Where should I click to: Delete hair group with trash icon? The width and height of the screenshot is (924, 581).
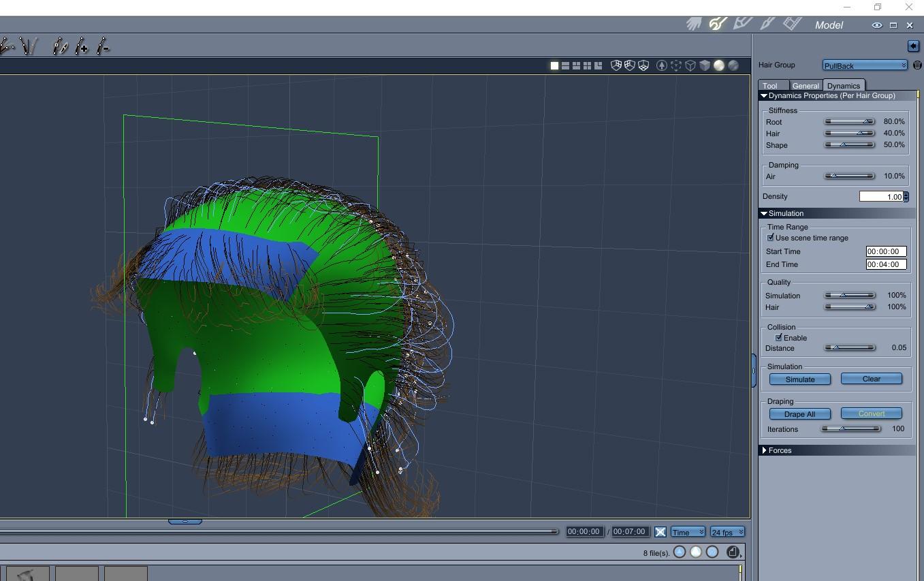coord(917,65)
